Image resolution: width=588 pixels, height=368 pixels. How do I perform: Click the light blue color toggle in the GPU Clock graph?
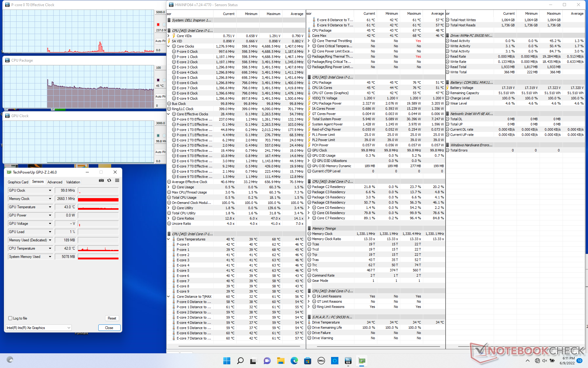point(164,135)
